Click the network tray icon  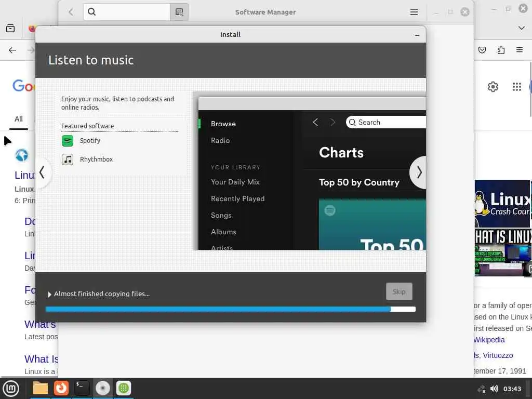pyautogui.click(x=481, y=389)
